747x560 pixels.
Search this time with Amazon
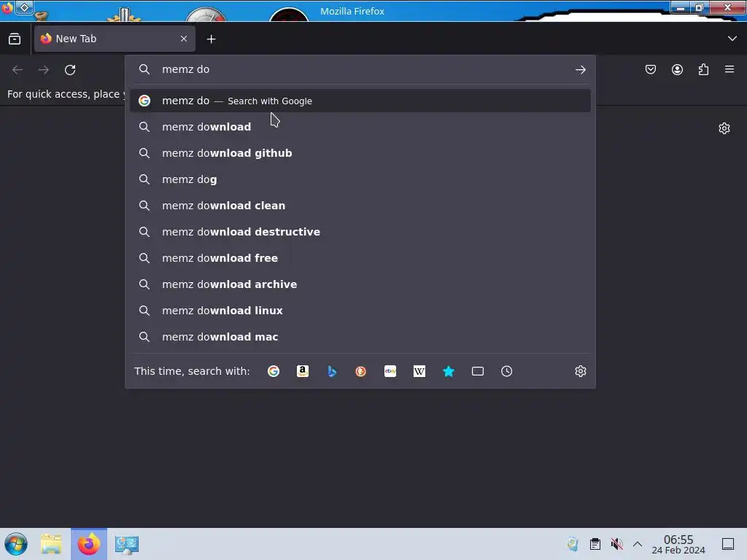(303, 371)
